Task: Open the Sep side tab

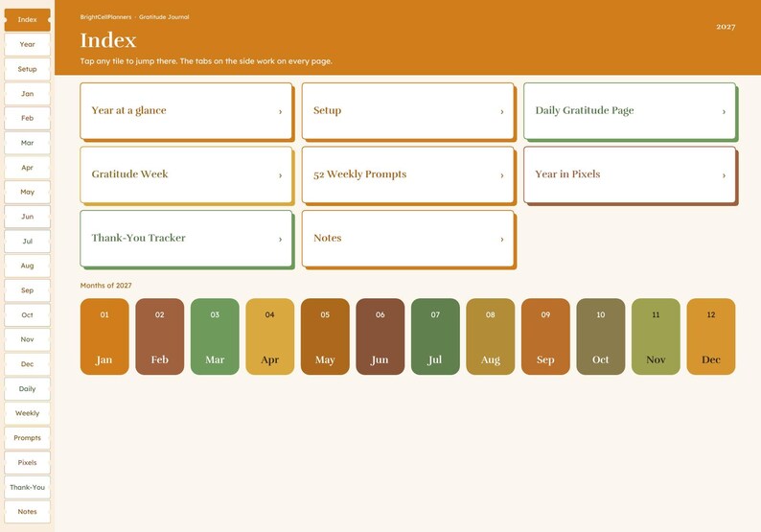Action: tap(27, 290)
